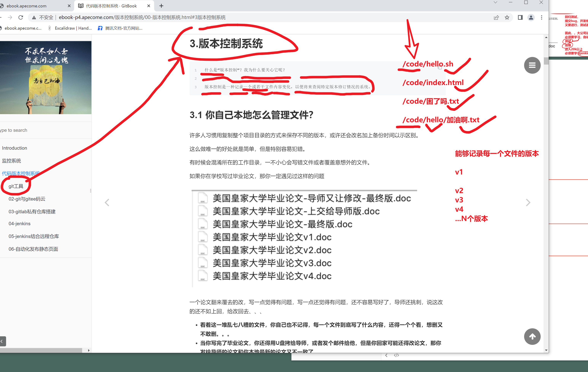Collapse sidebar with bottom-left arrow
Viewport: 588px width, 372px height.
coord(2,341)
